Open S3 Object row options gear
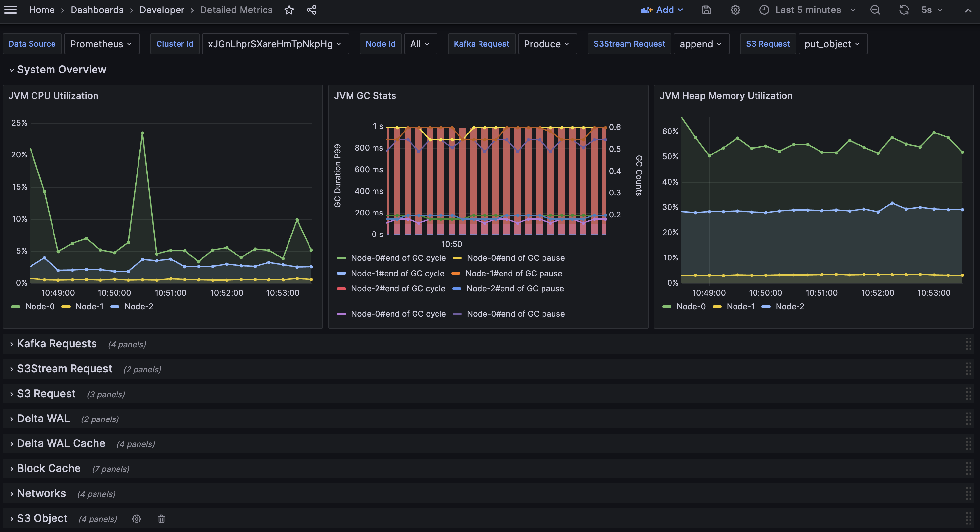This screenshot has width=980, height=532. [137, 519]
